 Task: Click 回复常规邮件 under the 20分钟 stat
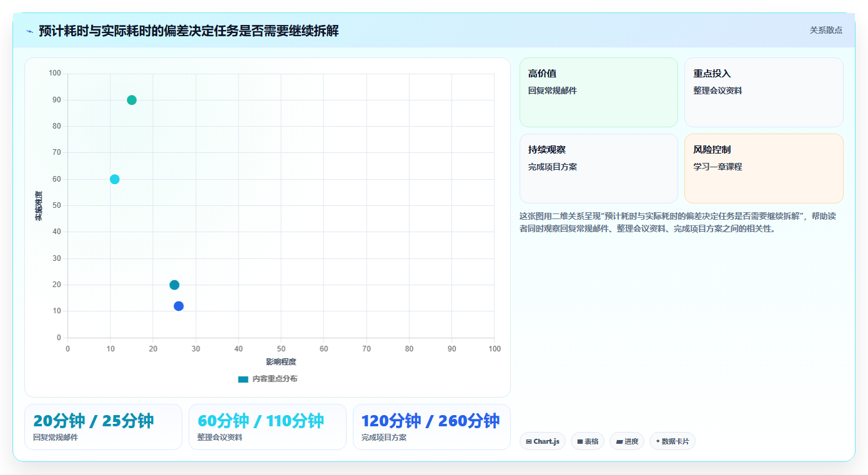pyautogui.click(x=56, y=438)
